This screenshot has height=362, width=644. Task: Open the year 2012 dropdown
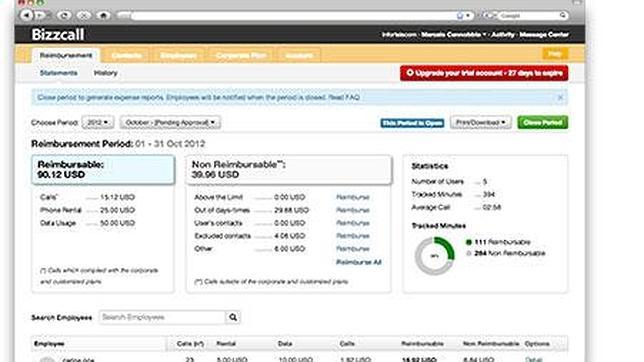pyautogui.click(x=98, y=122)
